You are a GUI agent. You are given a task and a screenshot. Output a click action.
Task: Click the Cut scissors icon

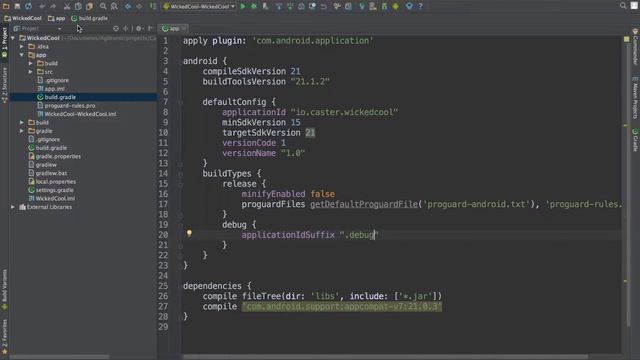(67, 6)
